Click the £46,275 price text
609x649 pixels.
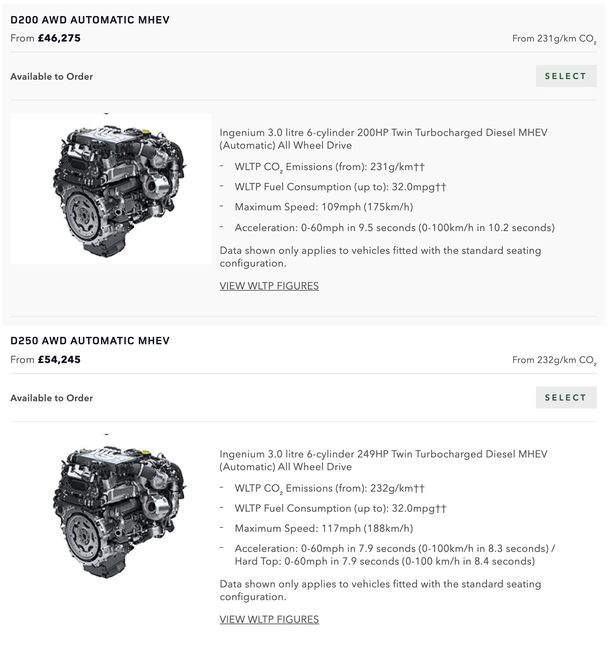59,38
